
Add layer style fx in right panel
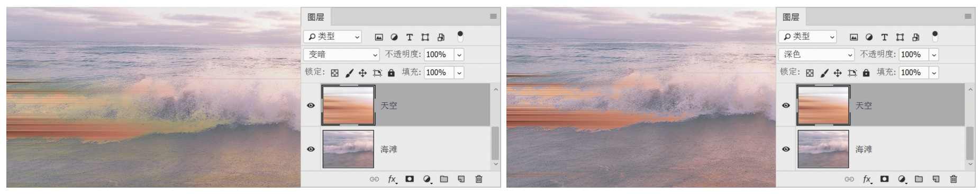[867, 179]
